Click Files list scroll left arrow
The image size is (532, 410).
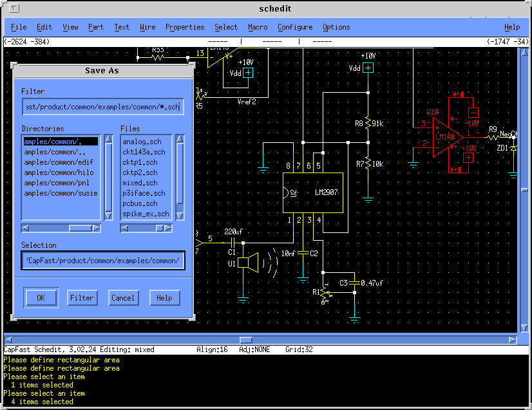124,228
